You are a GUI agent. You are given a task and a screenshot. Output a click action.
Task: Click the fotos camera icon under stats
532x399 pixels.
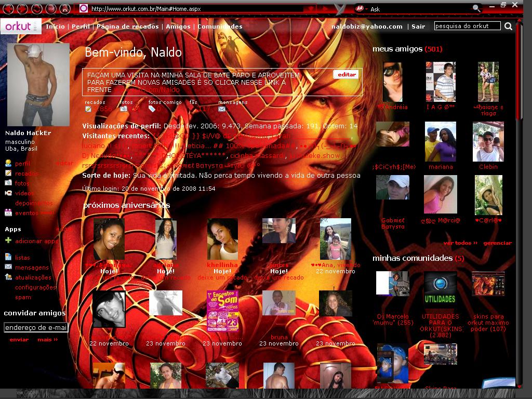pyautogui.click(x=124, y=109)
